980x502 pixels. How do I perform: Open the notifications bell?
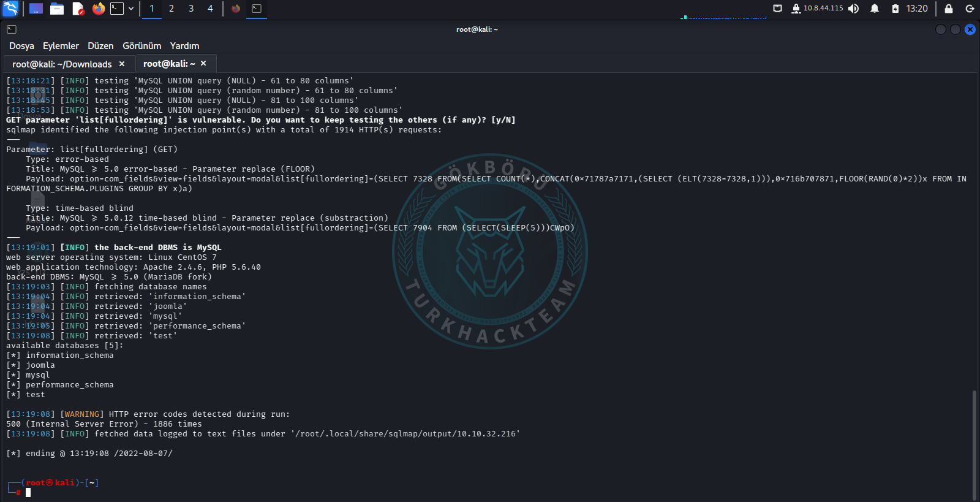tap(875, 9)
